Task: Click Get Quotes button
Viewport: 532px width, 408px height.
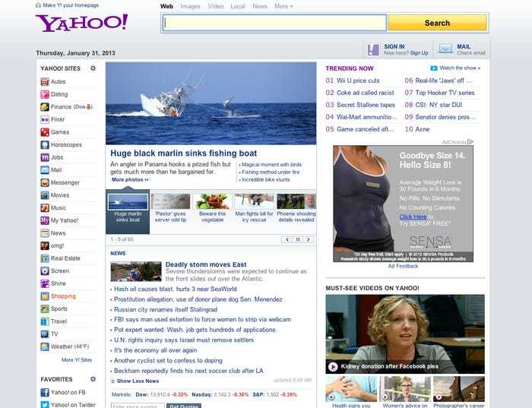Action: pos(184,406)
